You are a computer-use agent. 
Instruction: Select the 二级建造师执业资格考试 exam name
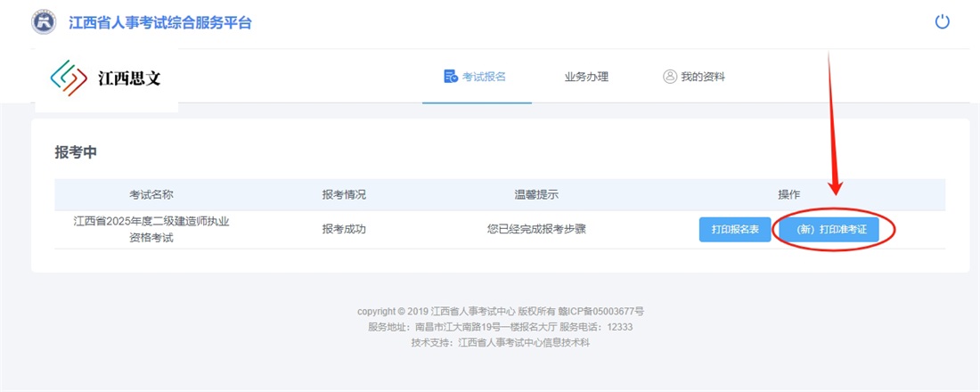[x=158, y=229]
